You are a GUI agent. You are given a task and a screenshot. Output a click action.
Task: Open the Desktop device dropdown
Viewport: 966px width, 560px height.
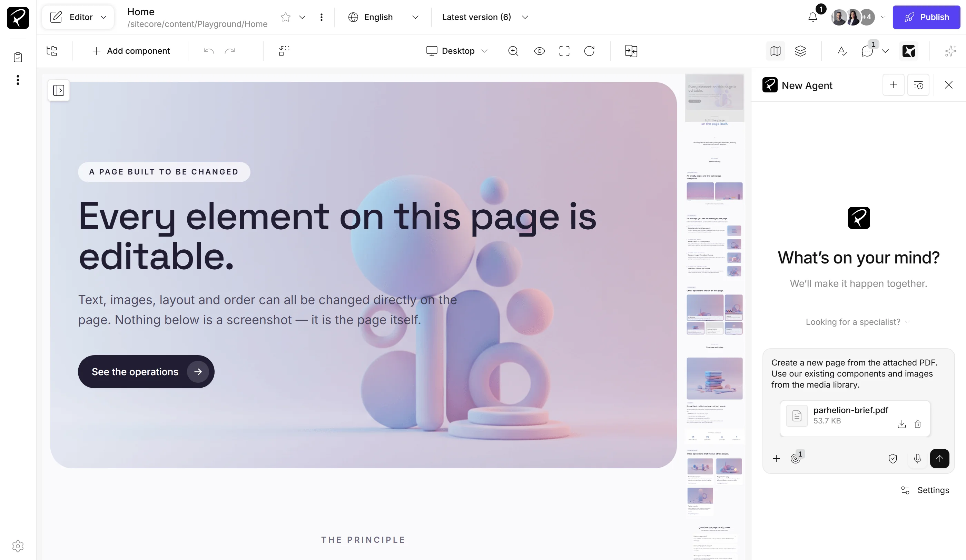tap(456, 51)
